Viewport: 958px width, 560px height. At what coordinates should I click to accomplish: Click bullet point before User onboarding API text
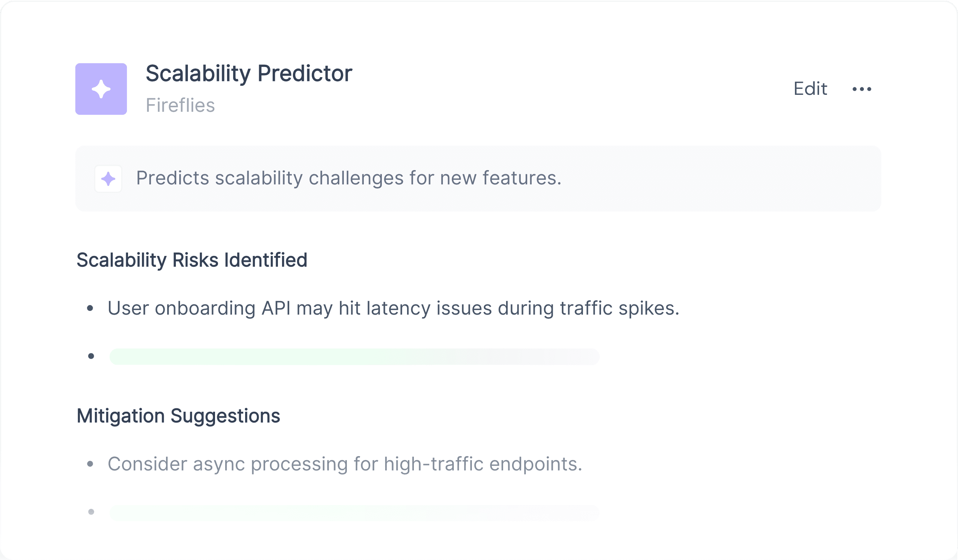90,308
